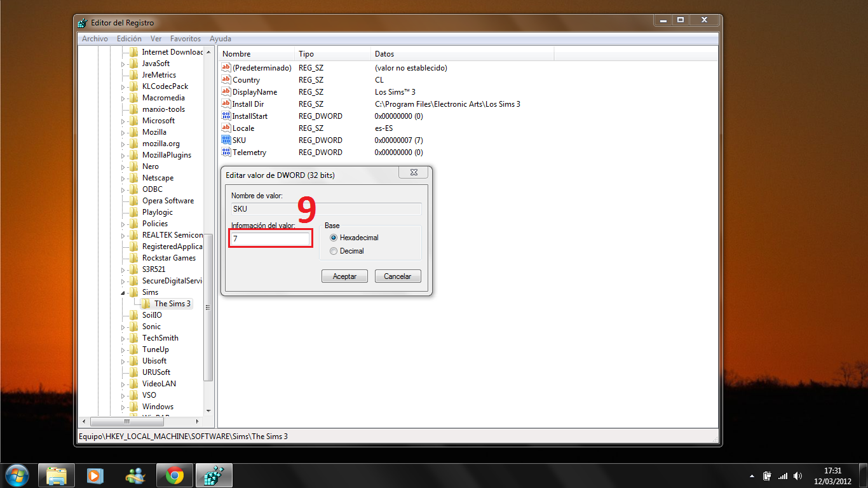Open the Windows Start menu orb
868x488 pixels.
point(17,475)
